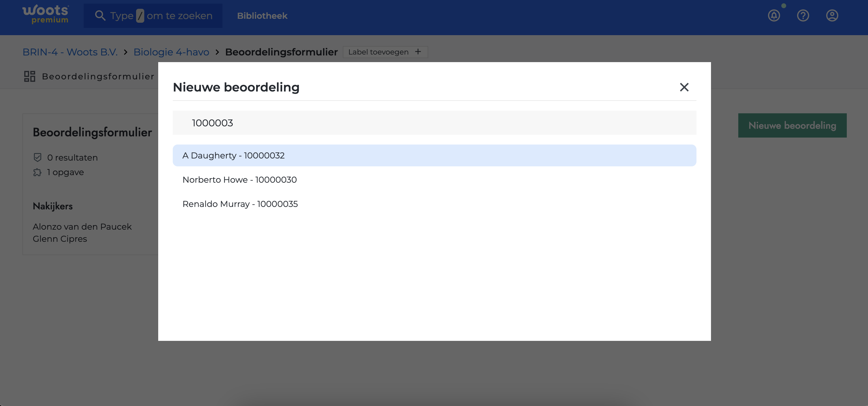Click the 0 resultaten shield icon

coord(37,157)
